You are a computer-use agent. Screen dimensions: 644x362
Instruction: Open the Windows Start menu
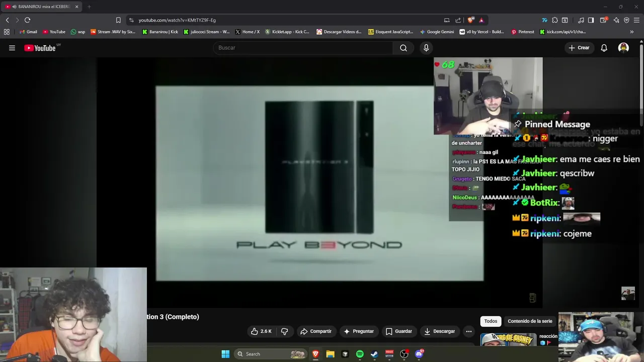point(225,354)
